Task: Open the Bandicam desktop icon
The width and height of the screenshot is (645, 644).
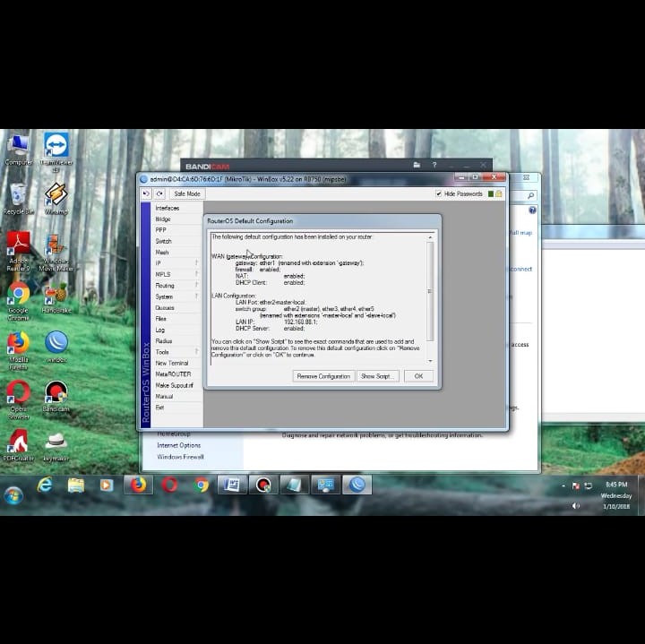Action: coord(56,397)
